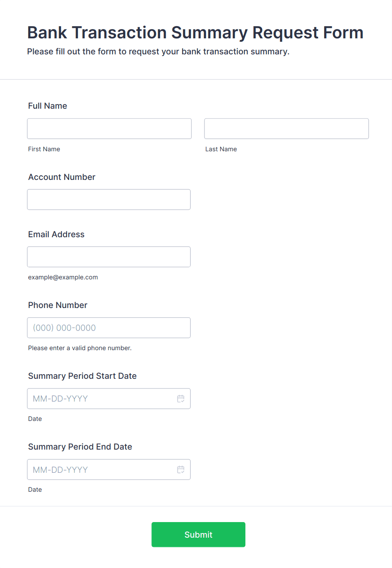Click the First Name input field
392x568 pixels.
(x=109, y=129)
